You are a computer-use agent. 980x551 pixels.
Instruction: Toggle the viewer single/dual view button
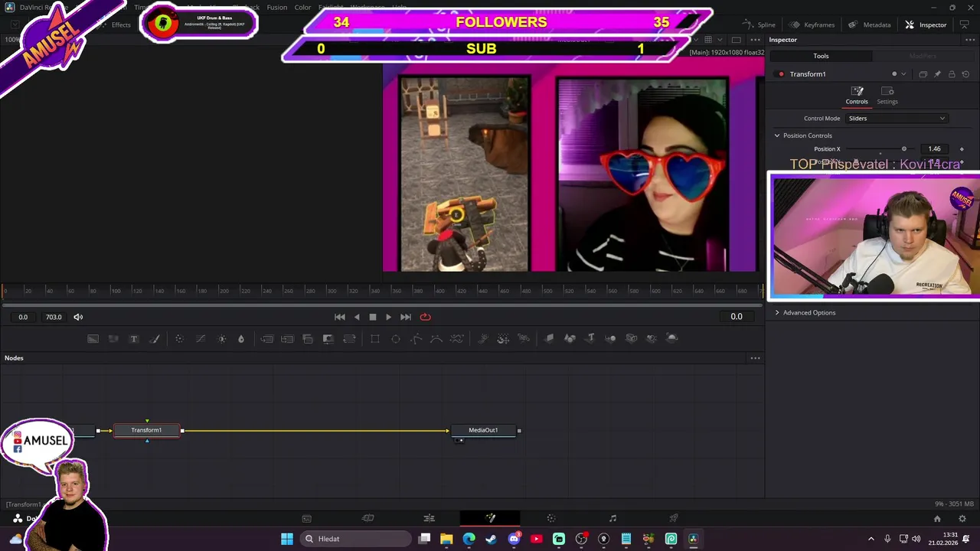(x=736, y=40)
